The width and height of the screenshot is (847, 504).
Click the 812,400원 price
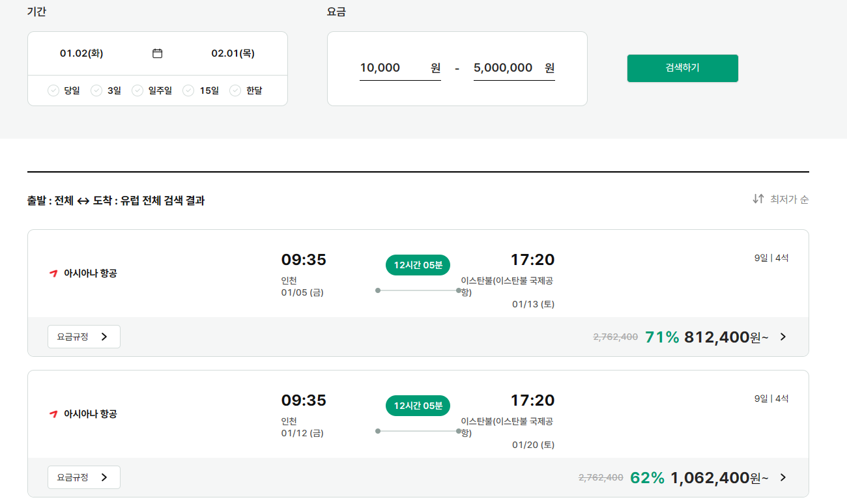tap(726, 337)
